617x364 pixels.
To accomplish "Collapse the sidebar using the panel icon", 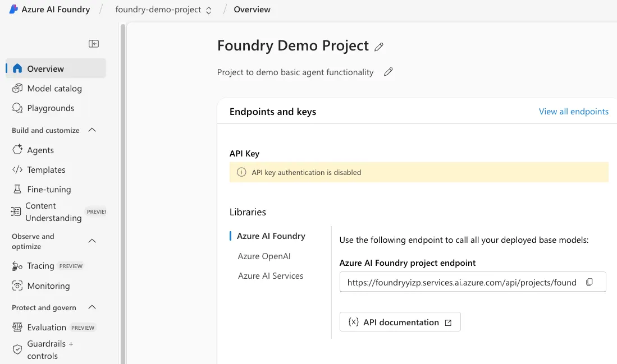I will pos(94,44).
